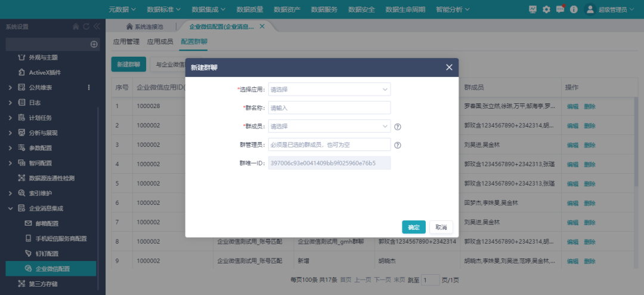Switch to the 应用成员 tab
Viewport: 644px width, 295px height.
[160, 42]
